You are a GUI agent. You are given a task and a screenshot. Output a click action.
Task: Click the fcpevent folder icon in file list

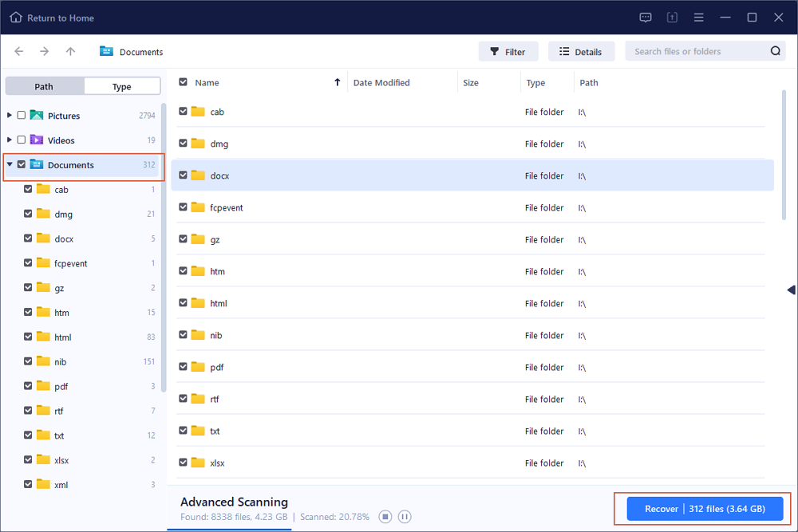point(198,207)
